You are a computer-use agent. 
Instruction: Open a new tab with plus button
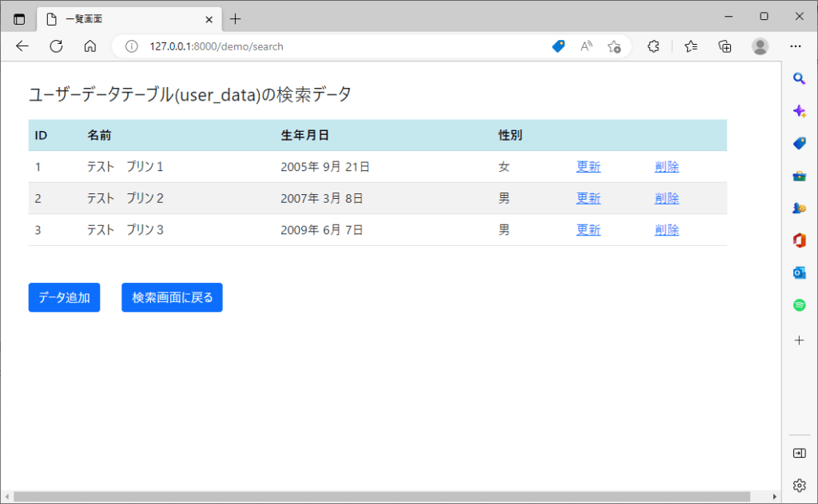235,19
